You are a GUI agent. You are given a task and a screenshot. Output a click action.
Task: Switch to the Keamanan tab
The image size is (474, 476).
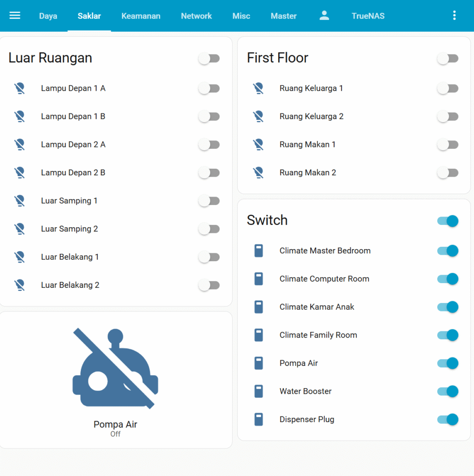tap(140, 16)
